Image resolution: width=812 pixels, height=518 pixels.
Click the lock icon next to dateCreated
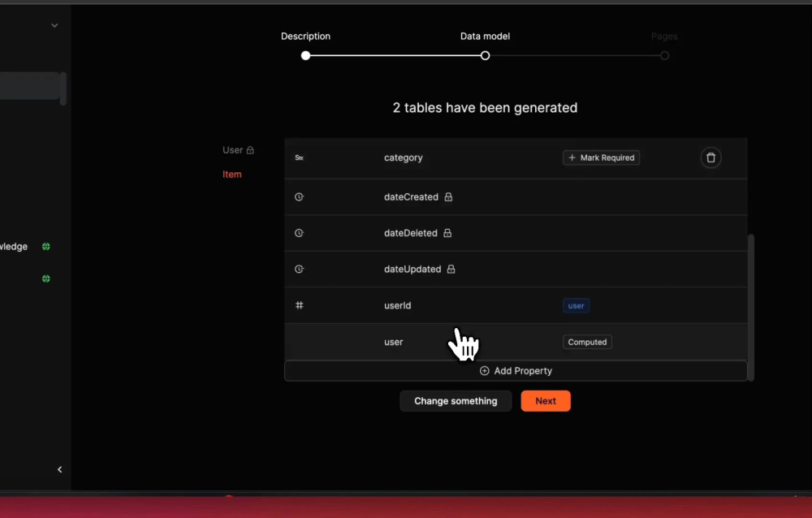[x=448, y=196]
